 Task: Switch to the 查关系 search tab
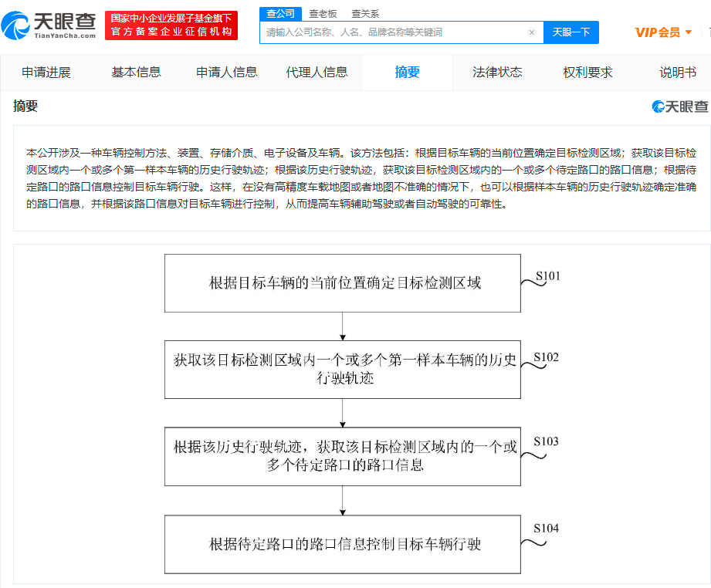coord(365,13)
